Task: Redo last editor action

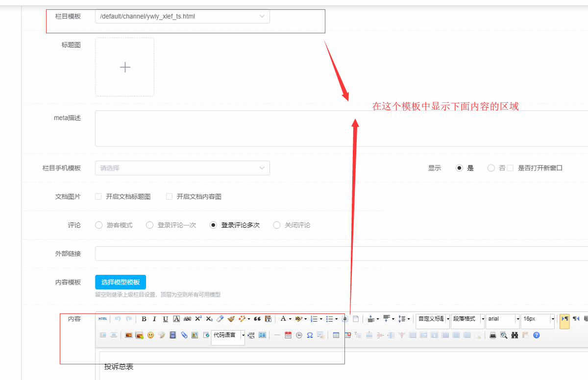Action: click(129, 319)
